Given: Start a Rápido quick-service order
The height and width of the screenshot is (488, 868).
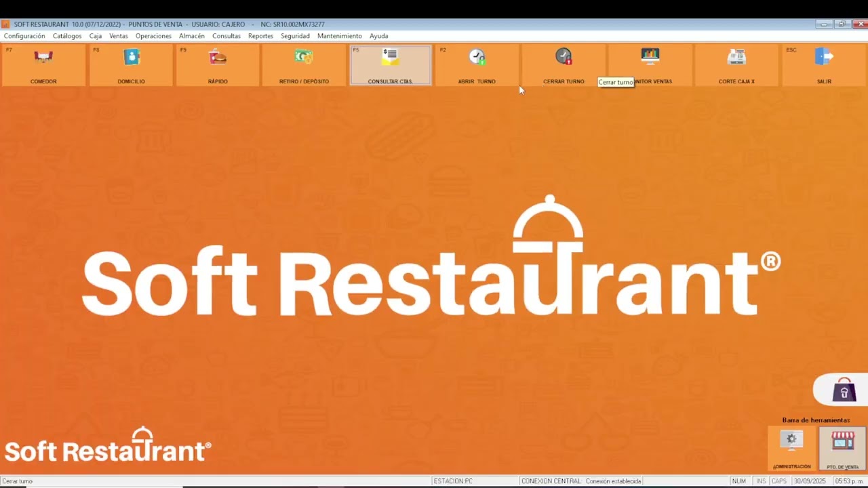Looking at the screenshot, I should 218,65.
